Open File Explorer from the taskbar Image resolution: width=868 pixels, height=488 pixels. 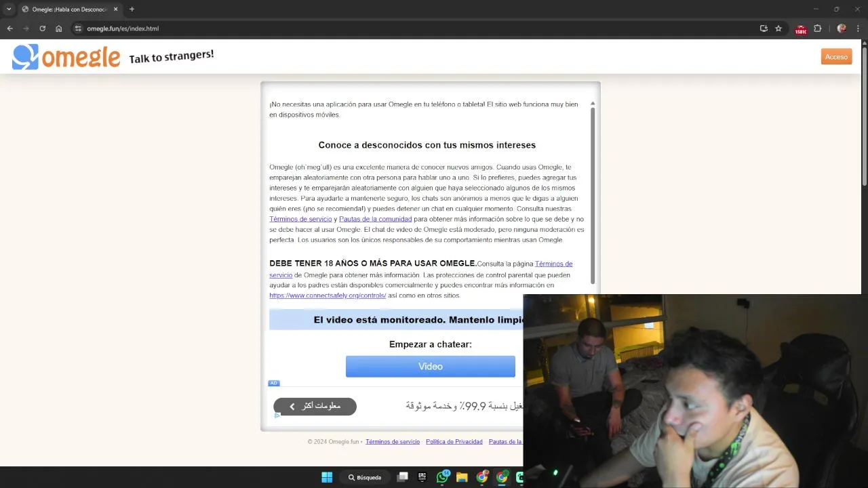tap(462, 477)
